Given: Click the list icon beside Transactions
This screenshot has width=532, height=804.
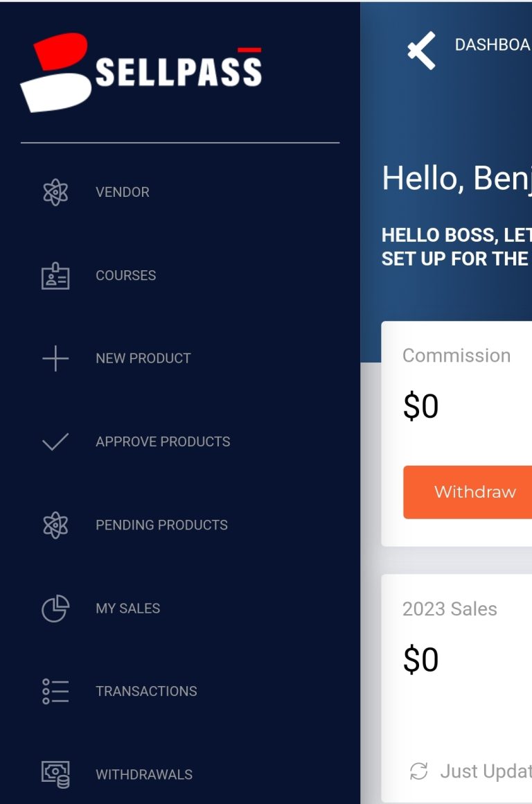Looking at the screenshot, I should click(55, 691).
